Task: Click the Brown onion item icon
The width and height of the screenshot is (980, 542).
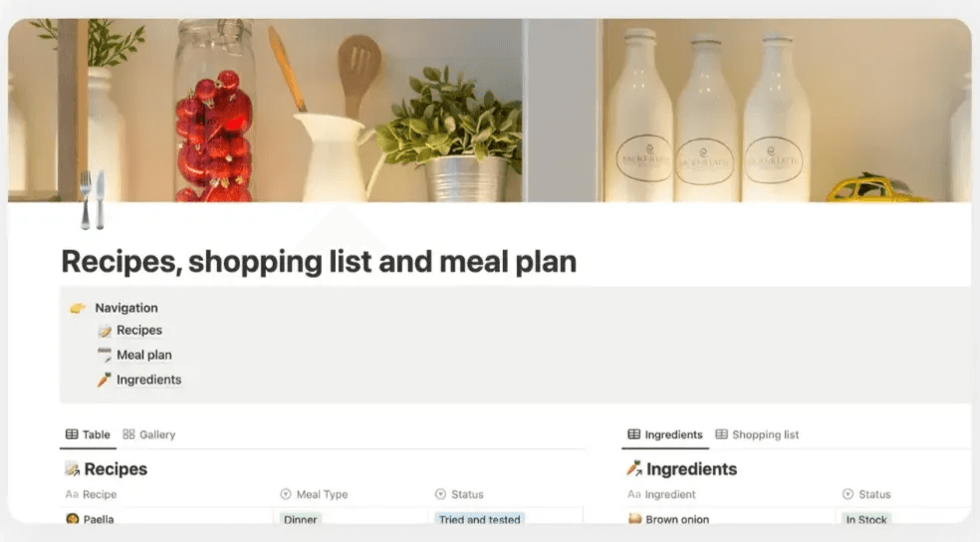Action: pos(635,519)
